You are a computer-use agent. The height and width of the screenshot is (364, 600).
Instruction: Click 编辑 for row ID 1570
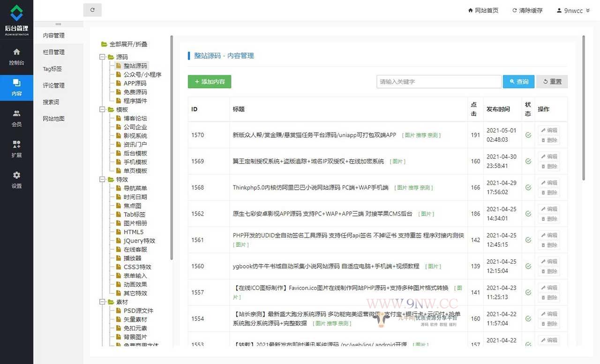[549, 130]
